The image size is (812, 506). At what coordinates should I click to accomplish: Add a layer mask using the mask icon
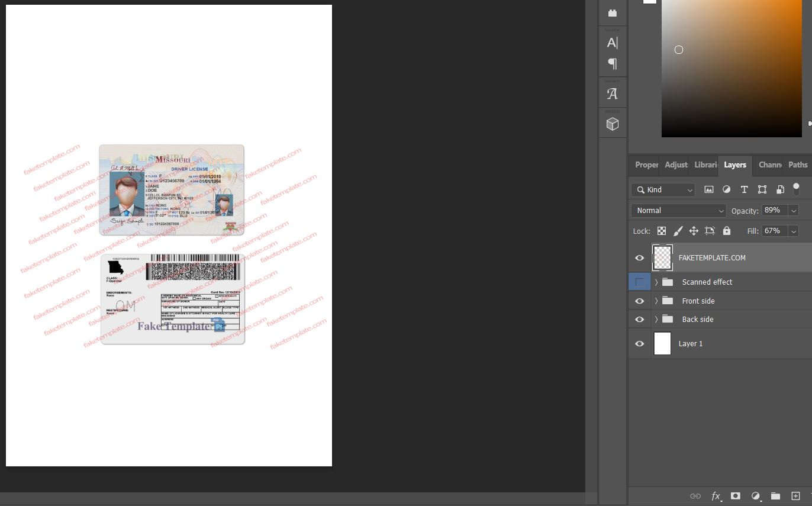pyautogui.click(x=736, y=496)
